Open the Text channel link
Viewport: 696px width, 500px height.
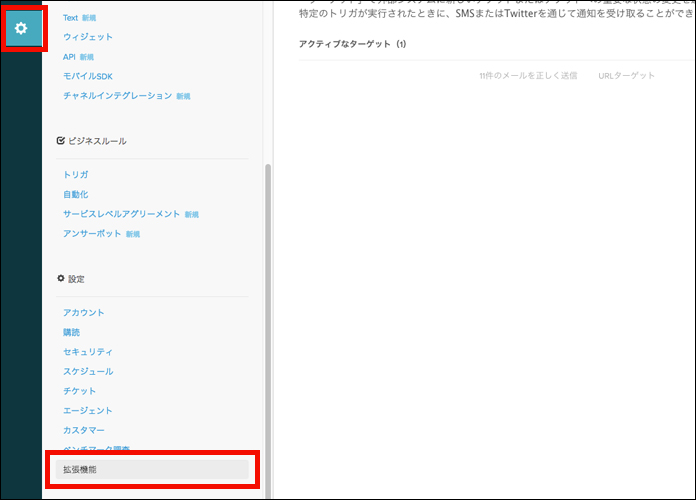(71, 18)
